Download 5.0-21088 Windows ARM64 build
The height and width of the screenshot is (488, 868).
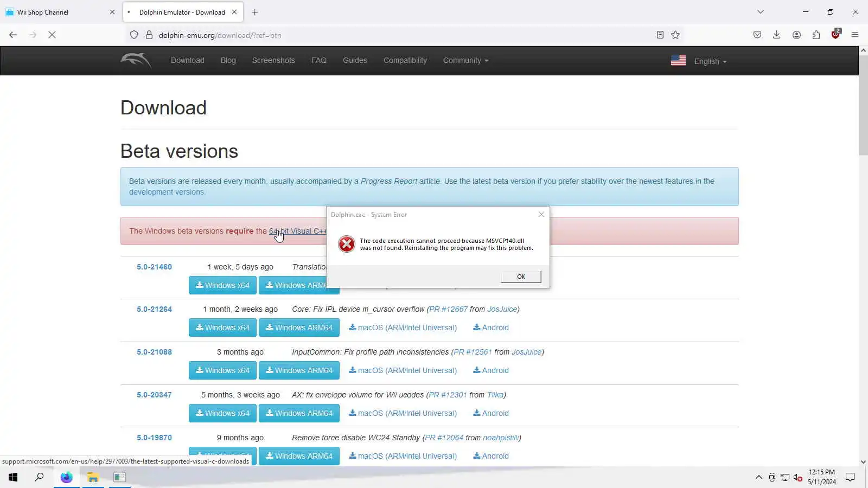click(299, 370)
